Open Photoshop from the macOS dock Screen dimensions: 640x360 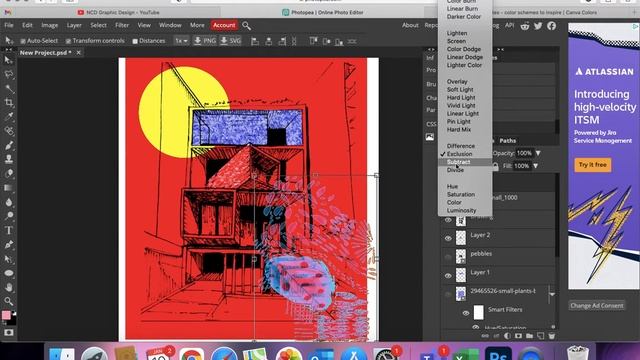[x=498, y=354]
